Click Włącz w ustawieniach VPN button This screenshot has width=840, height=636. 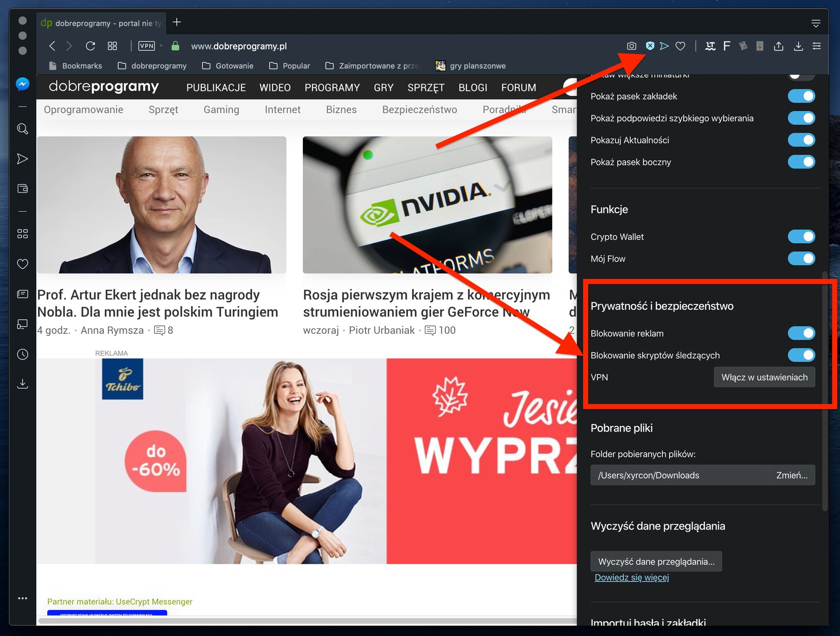click(764, 377)
